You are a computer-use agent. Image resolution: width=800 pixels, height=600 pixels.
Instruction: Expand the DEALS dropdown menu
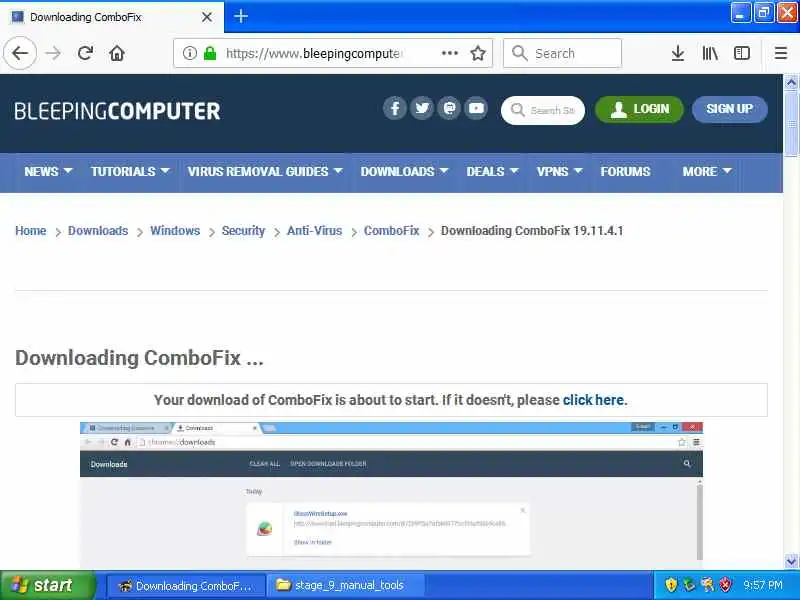[x=492, y=172]
